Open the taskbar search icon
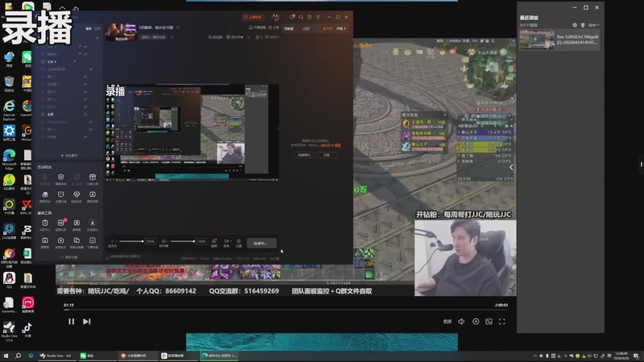Screen dimensions: 644x362 18,356
